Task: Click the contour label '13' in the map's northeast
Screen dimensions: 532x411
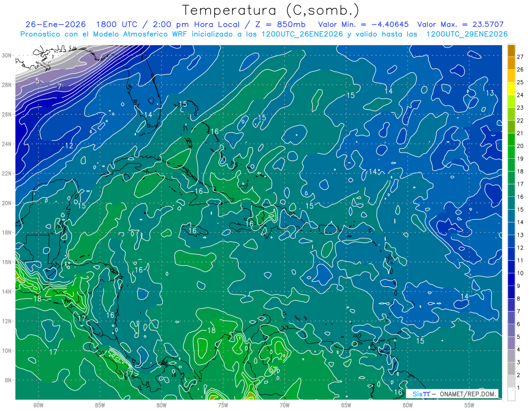Action: pos(489,93)
